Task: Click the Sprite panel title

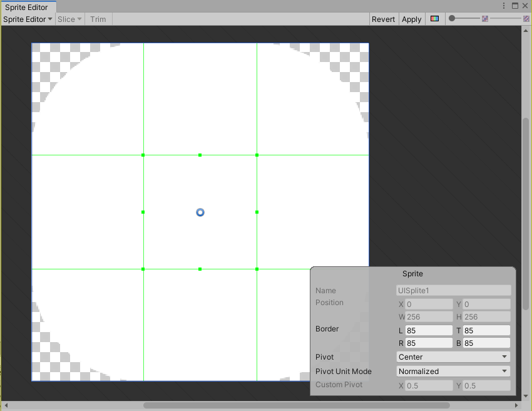Action: (x=412, y=274)
